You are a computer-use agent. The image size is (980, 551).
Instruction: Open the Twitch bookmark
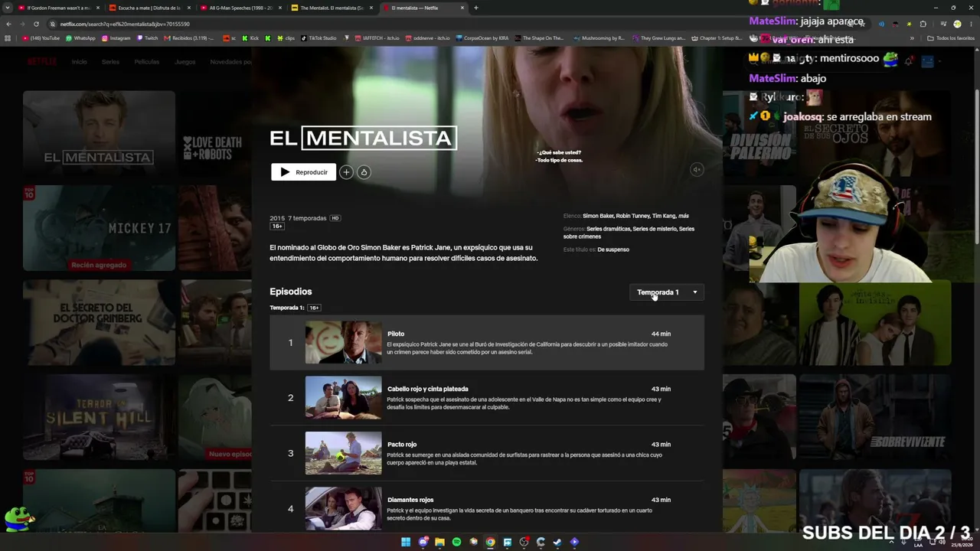pos(147,38)
